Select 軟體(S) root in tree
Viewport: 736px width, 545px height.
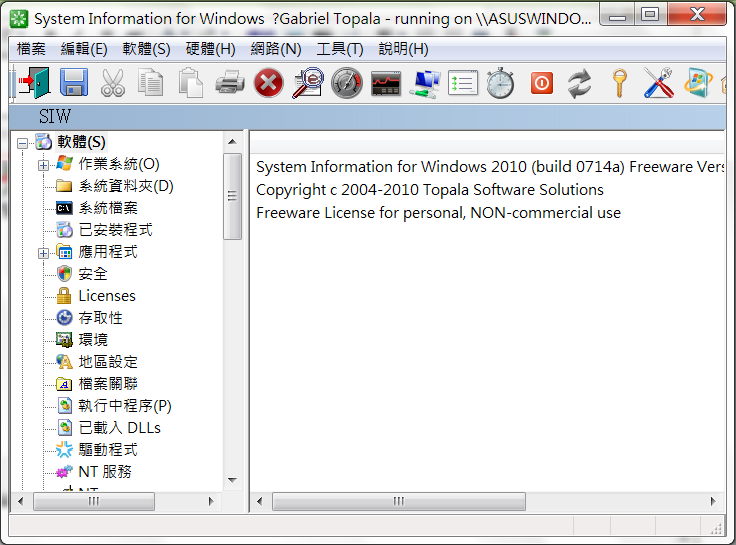click(x=81, y=142)
